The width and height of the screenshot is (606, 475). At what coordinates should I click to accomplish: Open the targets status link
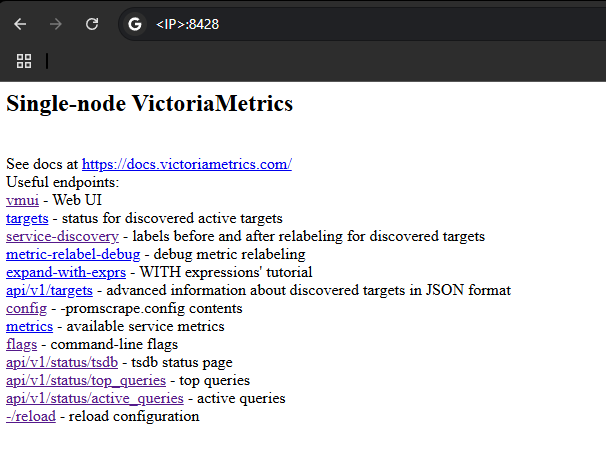[26, 218]
